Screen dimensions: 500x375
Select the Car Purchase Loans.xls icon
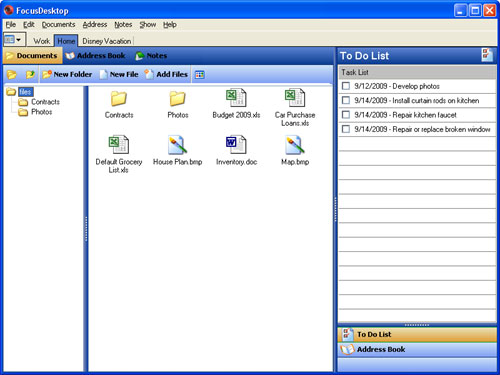pyautogui.click(x=295, y=98)
